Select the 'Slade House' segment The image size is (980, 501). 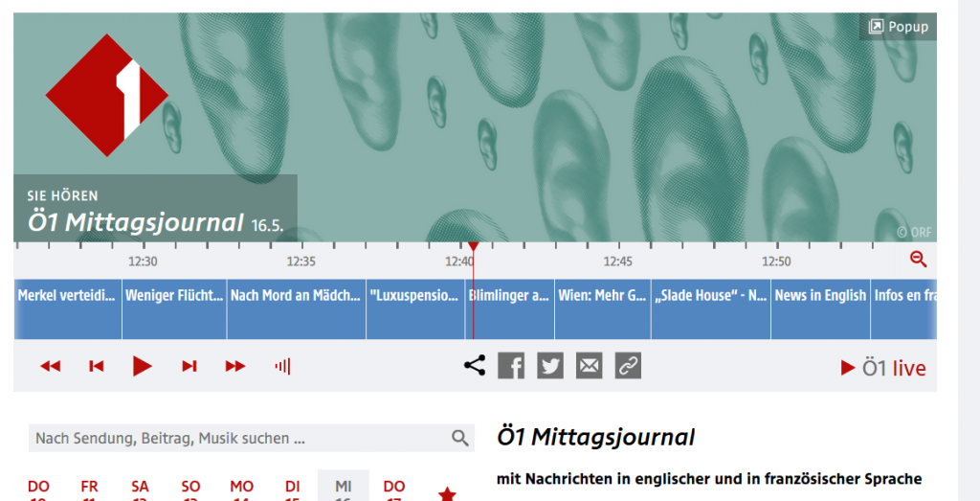click(711, 309)
